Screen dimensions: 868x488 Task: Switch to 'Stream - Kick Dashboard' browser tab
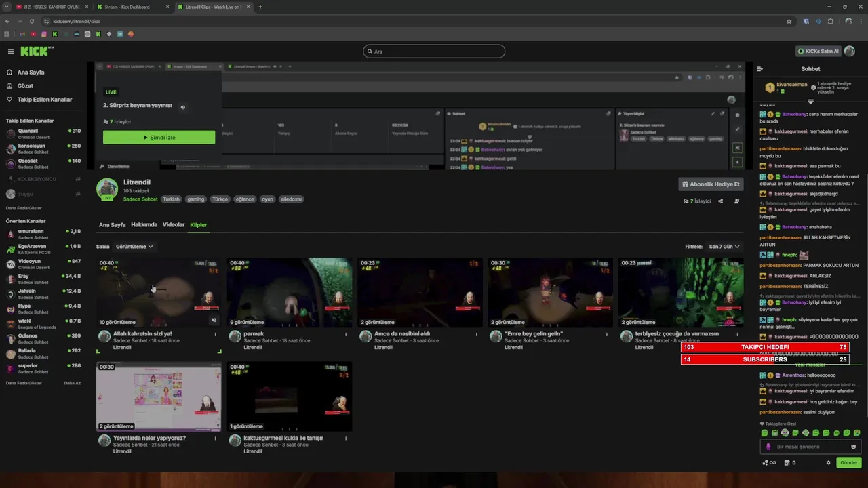pyautogui.click(x=132, y=7)
